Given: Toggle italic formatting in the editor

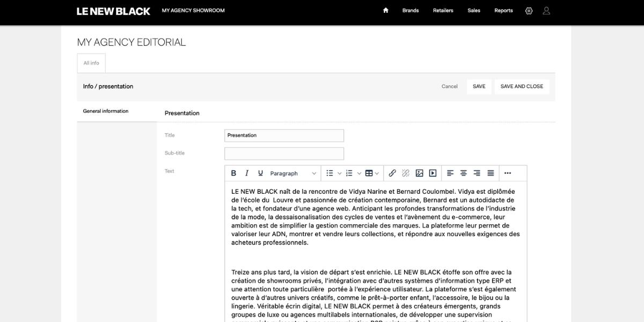Looking at the screenshot, I should (x=247, y=173).
